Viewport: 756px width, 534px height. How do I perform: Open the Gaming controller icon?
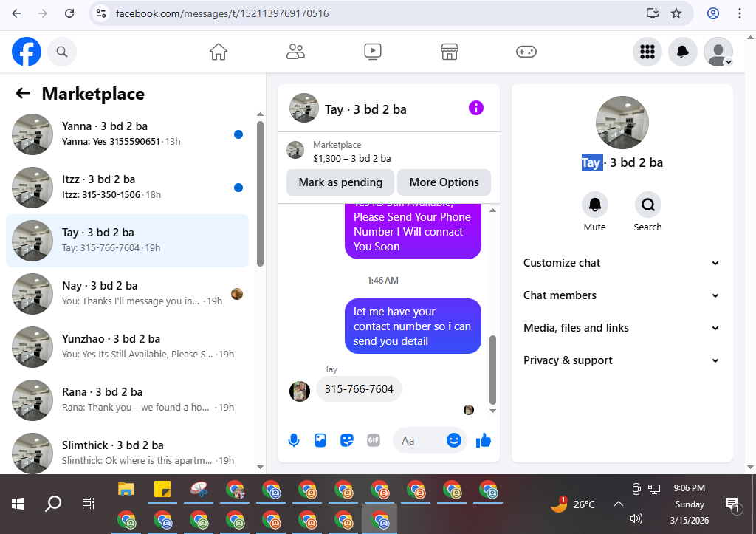[526, 52]
